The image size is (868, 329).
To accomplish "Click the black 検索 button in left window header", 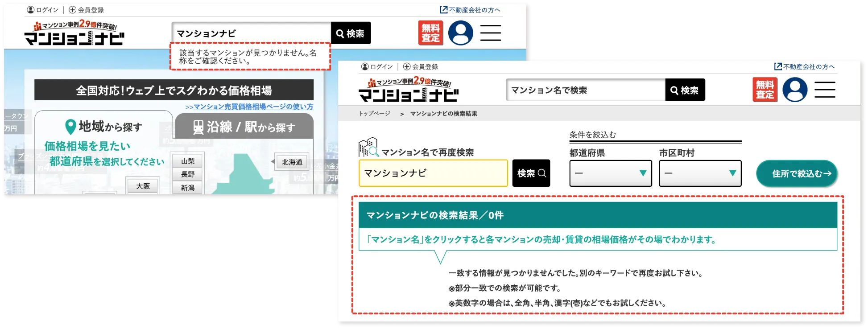I will coord(351,33).
